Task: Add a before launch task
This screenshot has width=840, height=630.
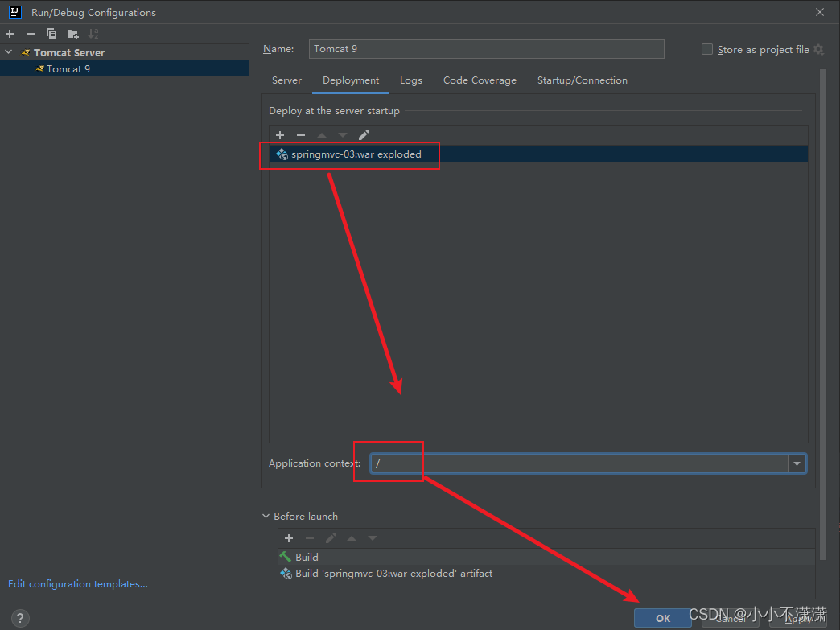Action: click(x=289, y=537)
